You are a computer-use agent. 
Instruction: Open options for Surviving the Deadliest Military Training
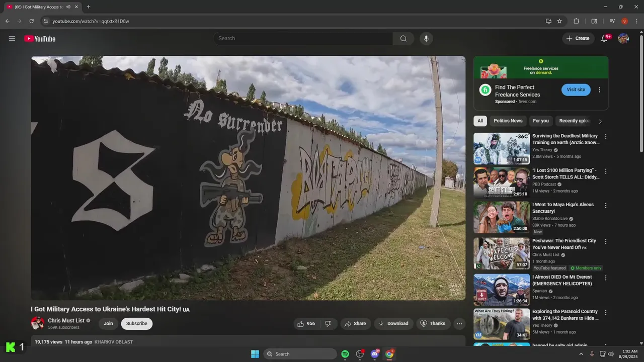606,137
